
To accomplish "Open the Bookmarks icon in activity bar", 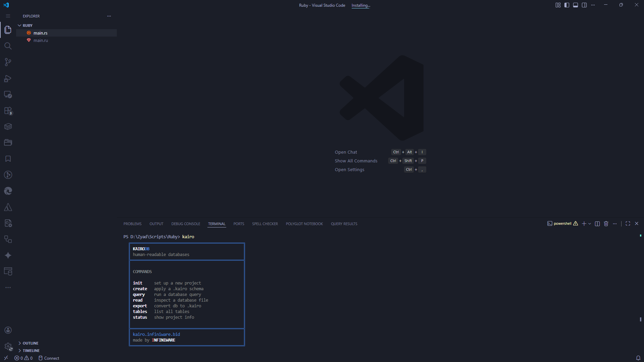I will (x=8, y=159).
